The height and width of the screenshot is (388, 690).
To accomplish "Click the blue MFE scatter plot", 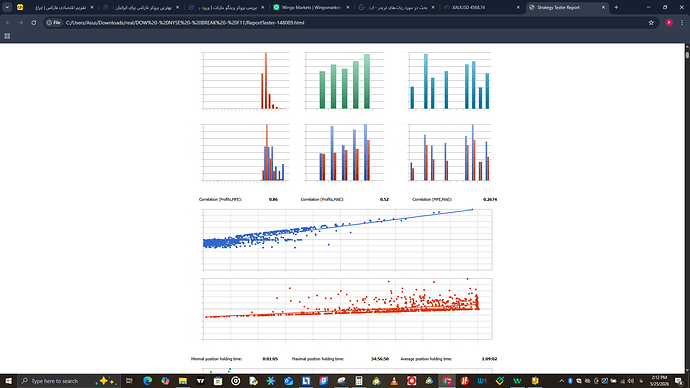I will click(347, 239).
